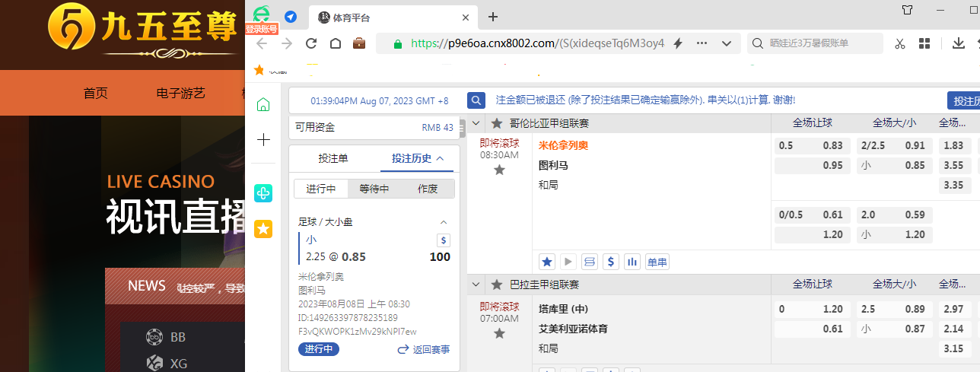
Task: Open the address bar three-dots menu
Action: [702, 43]
